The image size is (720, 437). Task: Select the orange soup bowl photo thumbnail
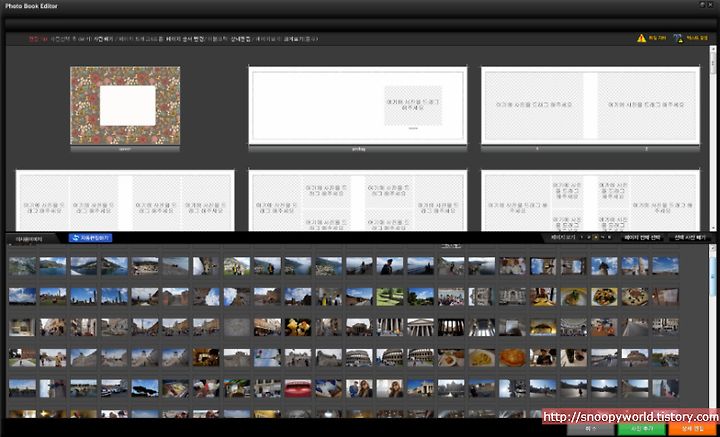pyautogui.click(x=512, y=358)
